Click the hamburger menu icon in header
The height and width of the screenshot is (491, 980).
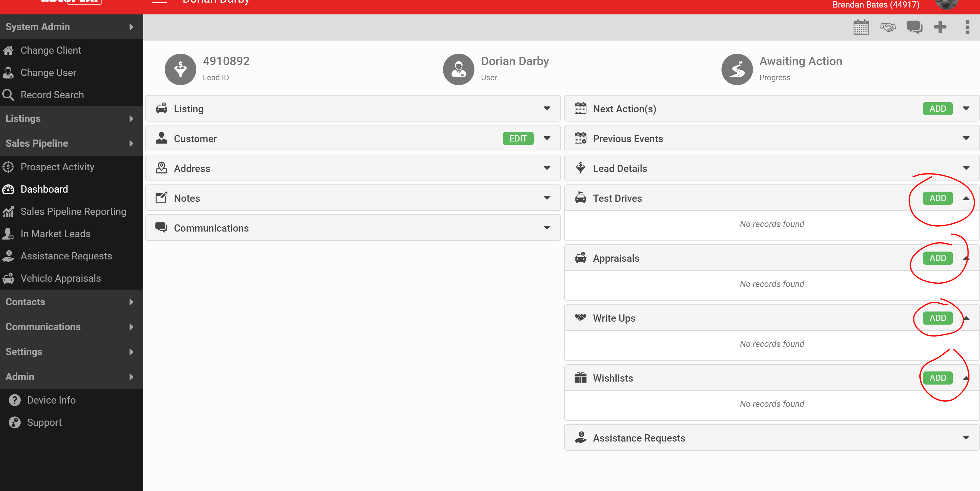pyautogui.click(x=160, y=2)
